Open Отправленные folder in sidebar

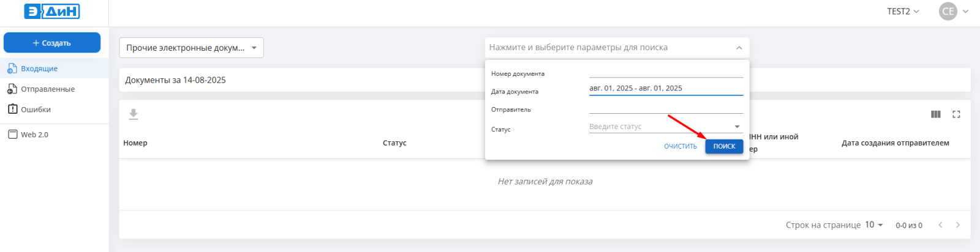tap(47, 89)
